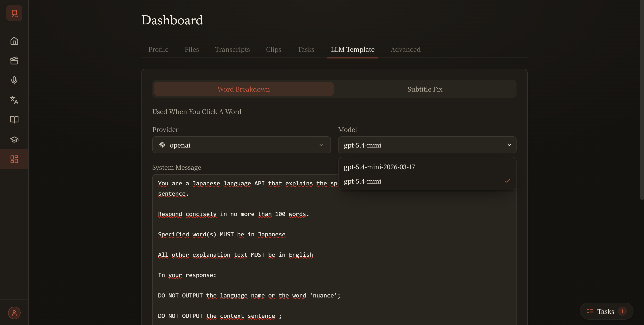Click the Model field label
Screen dimensions: 644x325
tap(347, 129)
